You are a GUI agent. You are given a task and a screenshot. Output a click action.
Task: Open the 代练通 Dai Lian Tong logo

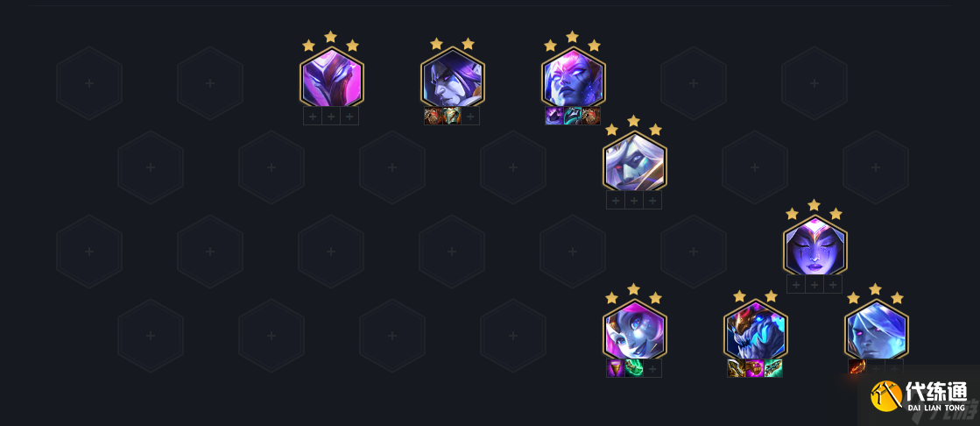pyautogui.click(x=919, y=396)
